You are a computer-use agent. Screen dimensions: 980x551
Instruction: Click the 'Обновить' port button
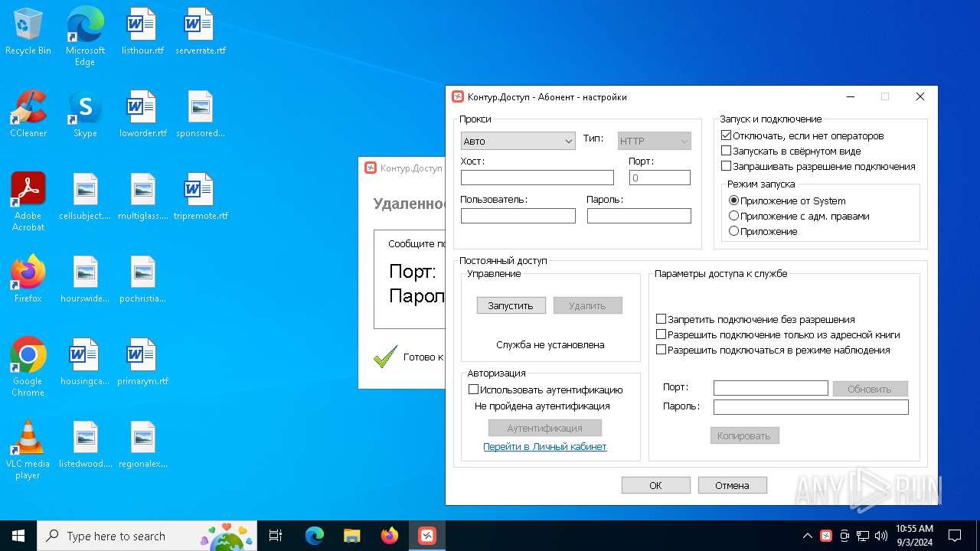(870, 389)
